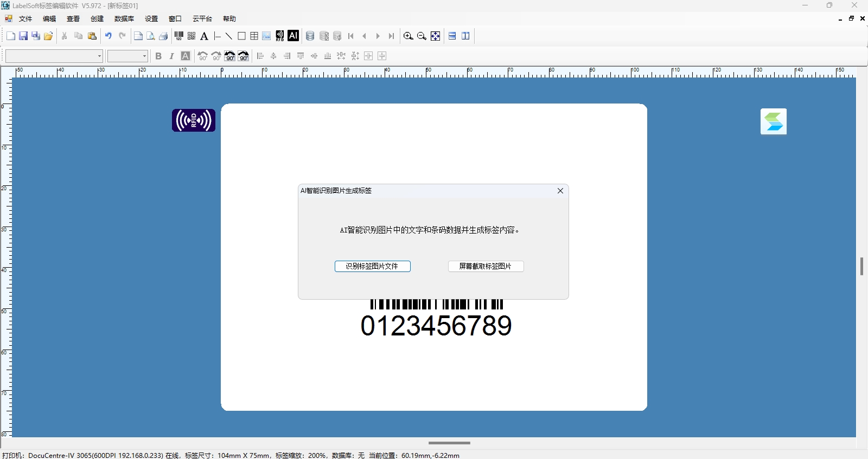Click the Copy icon in the toolbar

click(x=78, y=36)
